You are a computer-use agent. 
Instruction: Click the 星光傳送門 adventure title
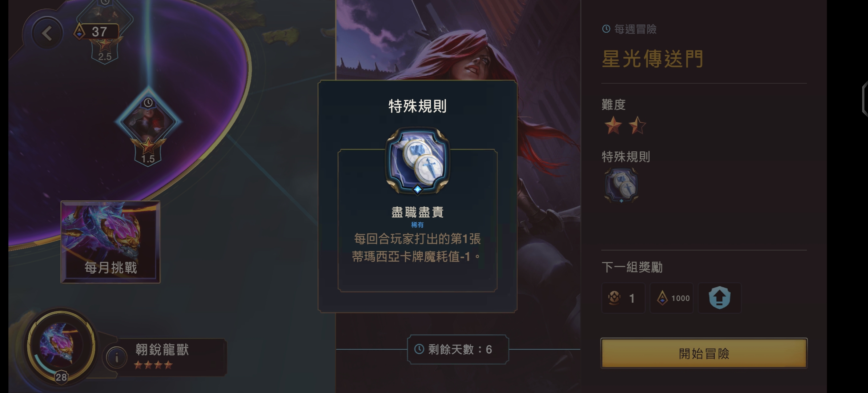point(653,59)
